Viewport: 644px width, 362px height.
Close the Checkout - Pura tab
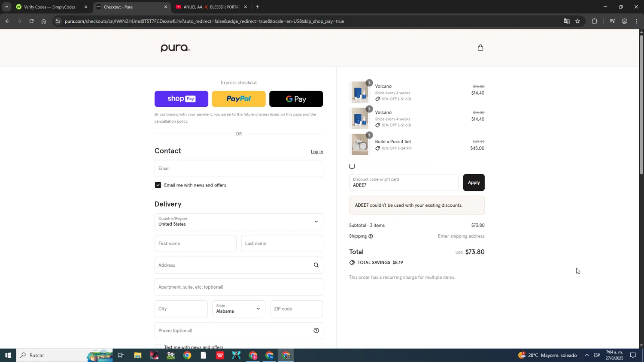coord(166,7)
